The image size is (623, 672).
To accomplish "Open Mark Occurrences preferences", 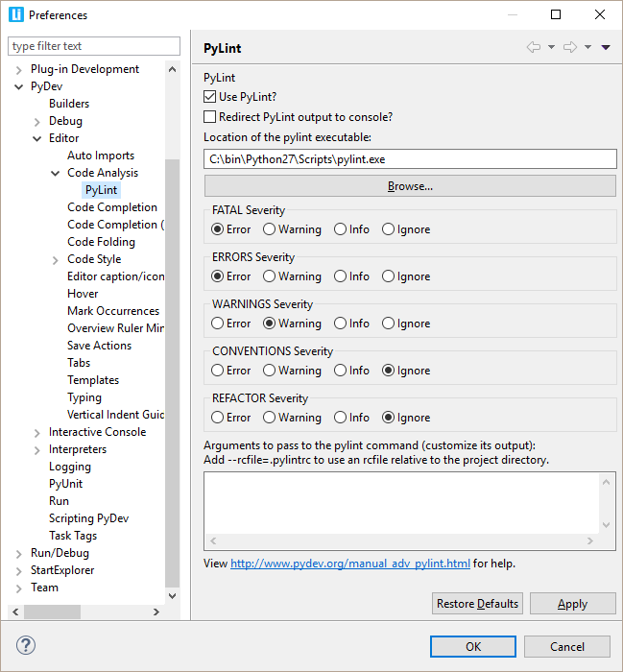I will point(113,311).
